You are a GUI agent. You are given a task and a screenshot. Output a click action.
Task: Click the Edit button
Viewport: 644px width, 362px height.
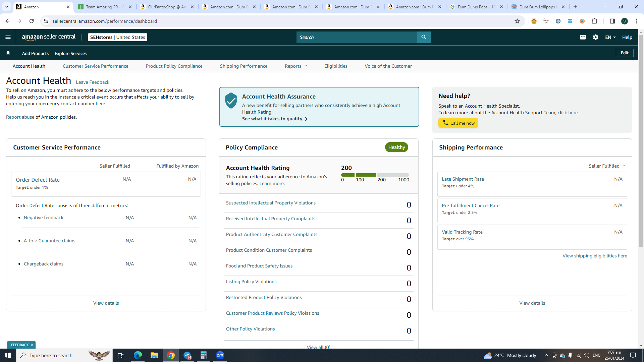(x=625, y=53)
